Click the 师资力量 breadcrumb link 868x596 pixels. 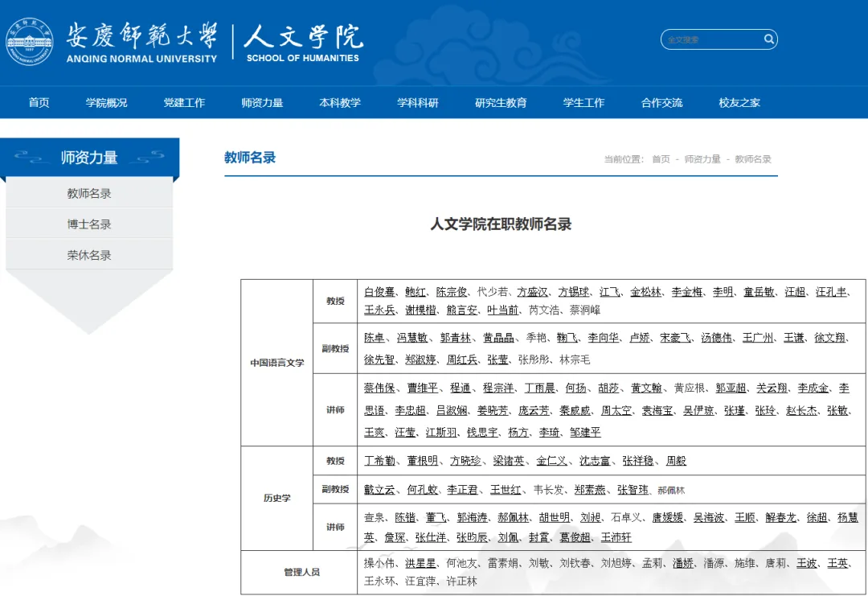[x=702, y=159]
